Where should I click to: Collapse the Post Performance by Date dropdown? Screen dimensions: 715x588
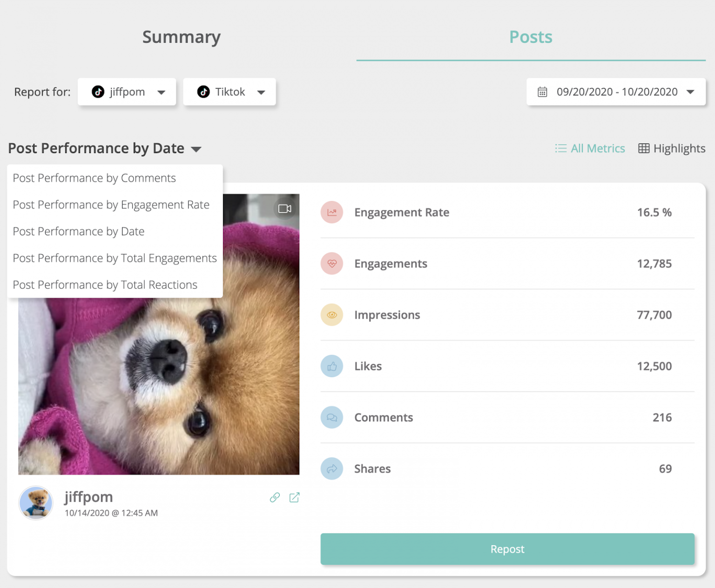(105, 148)
